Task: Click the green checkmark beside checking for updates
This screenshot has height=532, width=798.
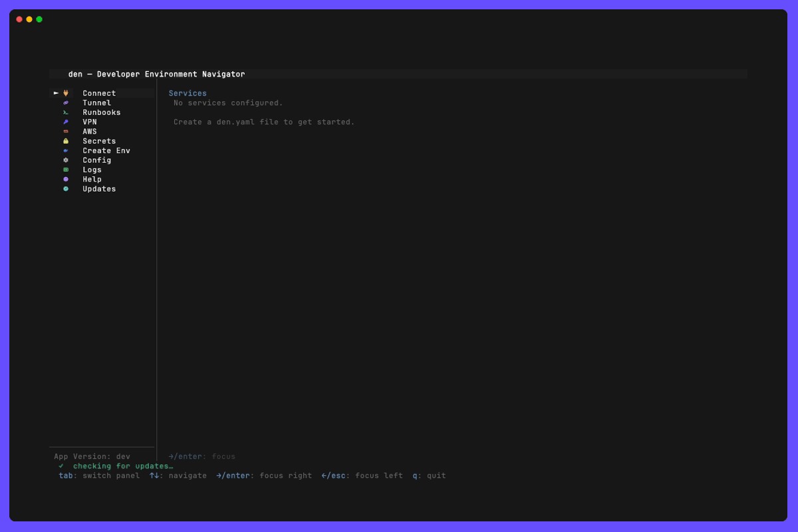Action: [61, 466]
